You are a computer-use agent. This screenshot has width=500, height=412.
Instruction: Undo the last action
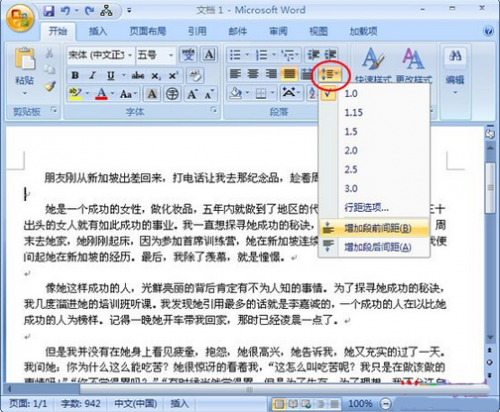click(x=65, y=11)
